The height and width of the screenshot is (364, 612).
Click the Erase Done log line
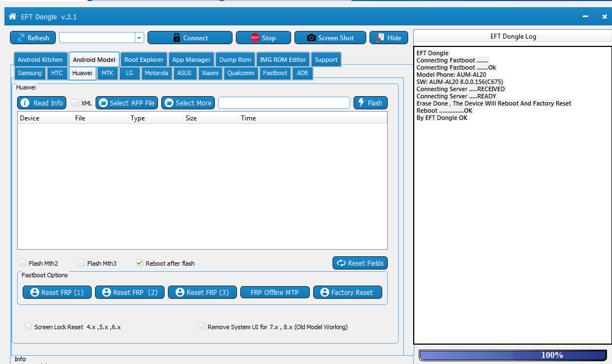(494, 103)
